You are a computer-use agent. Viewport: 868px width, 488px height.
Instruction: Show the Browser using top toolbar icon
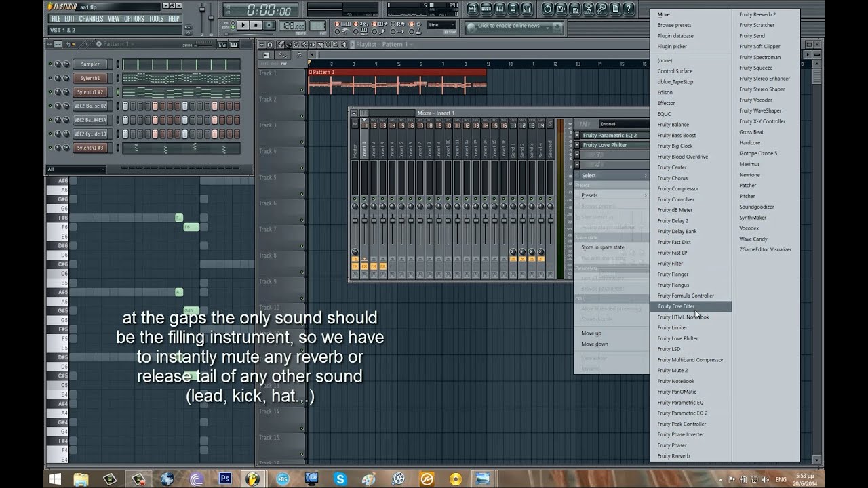(513, 9)
